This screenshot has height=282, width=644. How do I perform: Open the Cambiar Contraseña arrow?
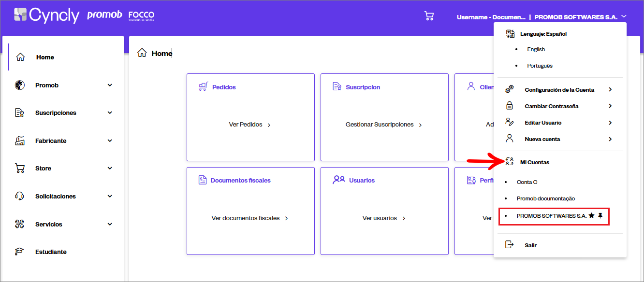click(x=610, y=106)
